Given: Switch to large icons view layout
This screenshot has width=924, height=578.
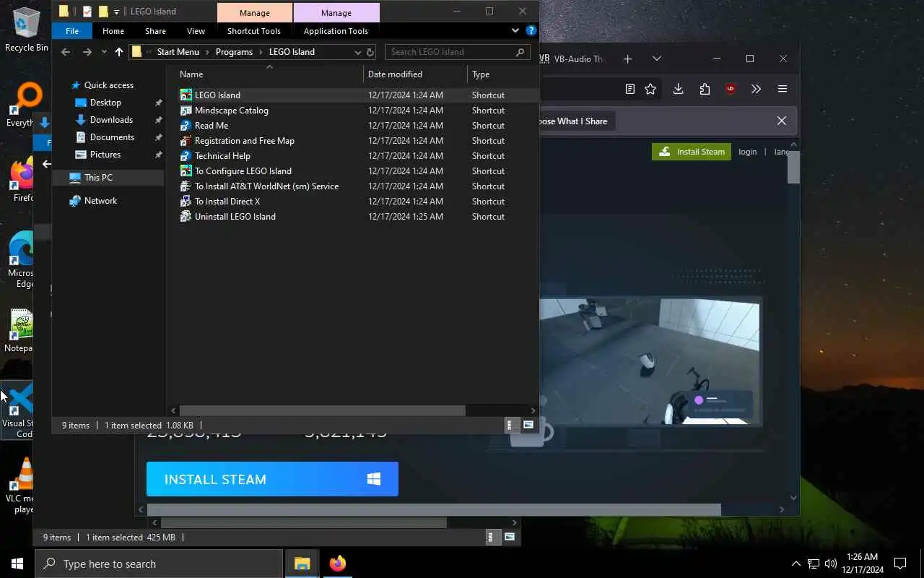Looking at the screenshot, I should click(528, 426).
